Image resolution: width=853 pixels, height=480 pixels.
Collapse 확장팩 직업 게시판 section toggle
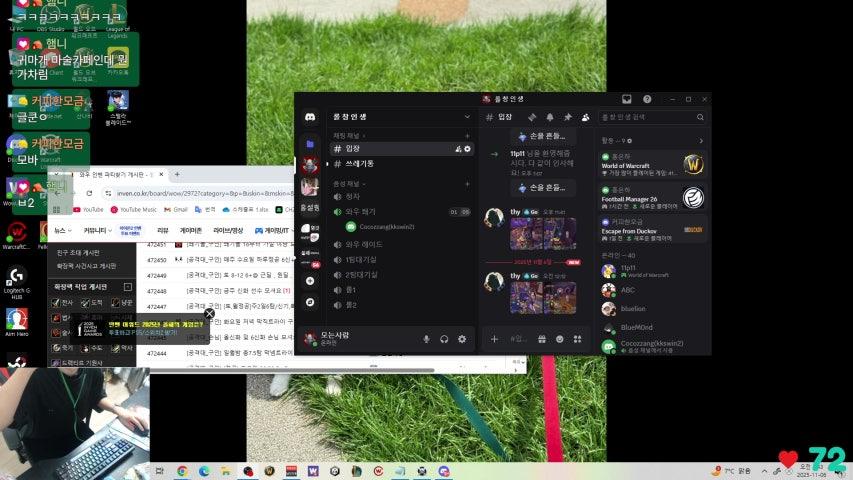tap(128, 287)
